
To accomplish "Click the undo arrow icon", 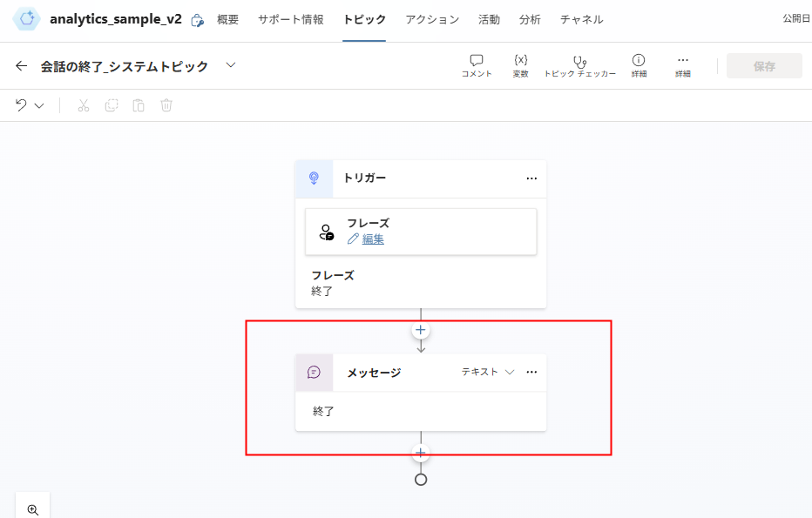I will coord(21,105).
